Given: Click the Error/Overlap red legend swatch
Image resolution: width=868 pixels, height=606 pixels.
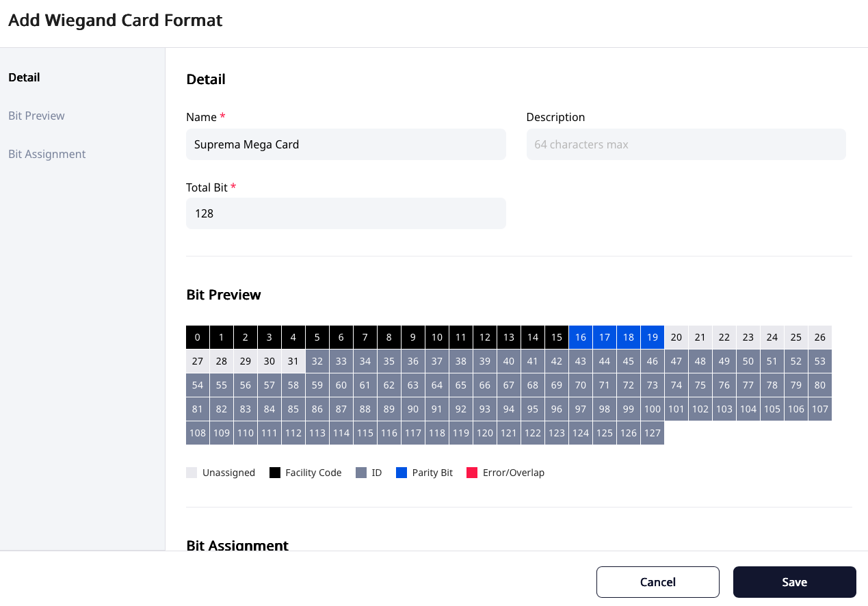Looking at the screenshot, I should [x=472, y=473].
